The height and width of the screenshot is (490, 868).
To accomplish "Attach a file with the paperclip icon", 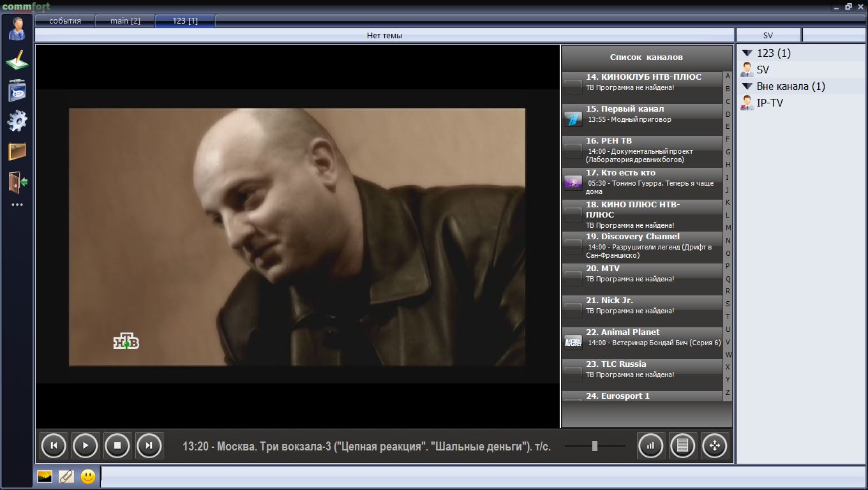I will point(66,477).
